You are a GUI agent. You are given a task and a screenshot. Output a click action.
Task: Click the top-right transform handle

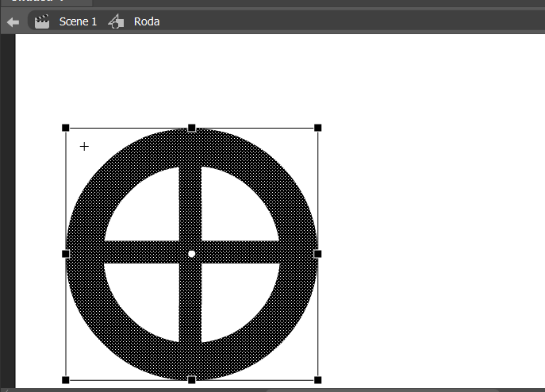(317, 128)
